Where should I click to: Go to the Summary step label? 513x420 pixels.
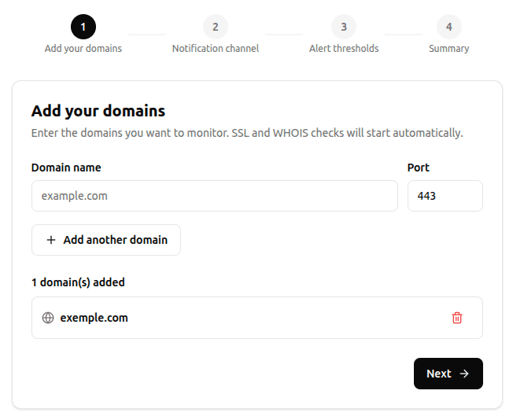click(448, 49)
